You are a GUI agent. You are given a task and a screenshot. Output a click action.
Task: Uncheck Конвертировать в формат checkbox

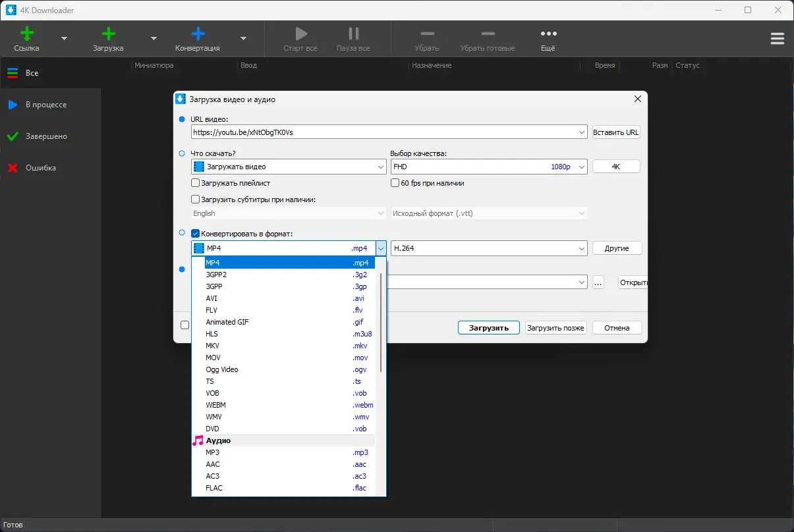(195, 233)
